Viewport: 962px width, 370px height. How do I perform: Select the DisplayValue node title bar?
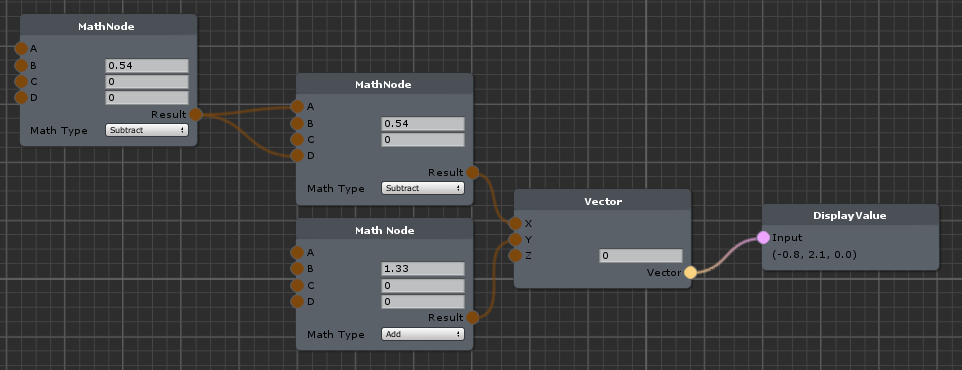pos(850,215)
